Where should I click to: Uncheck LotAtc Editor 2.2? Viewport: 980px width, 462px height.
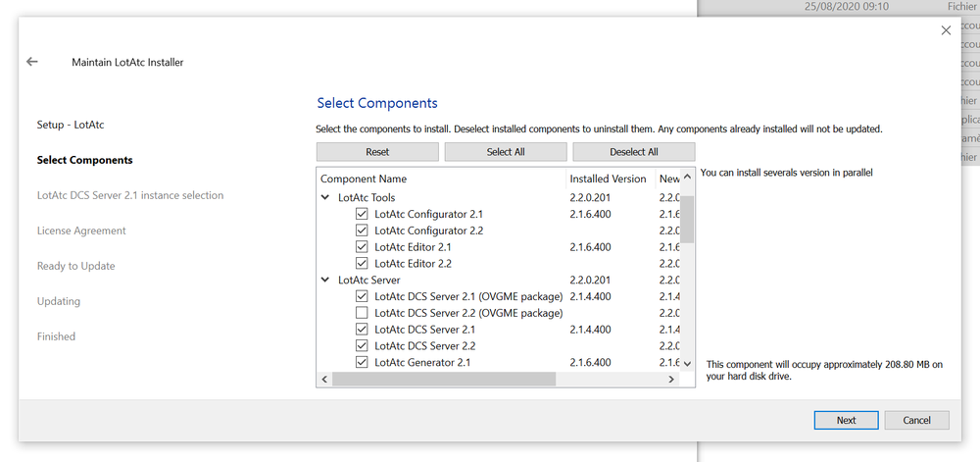coord(362,263)
